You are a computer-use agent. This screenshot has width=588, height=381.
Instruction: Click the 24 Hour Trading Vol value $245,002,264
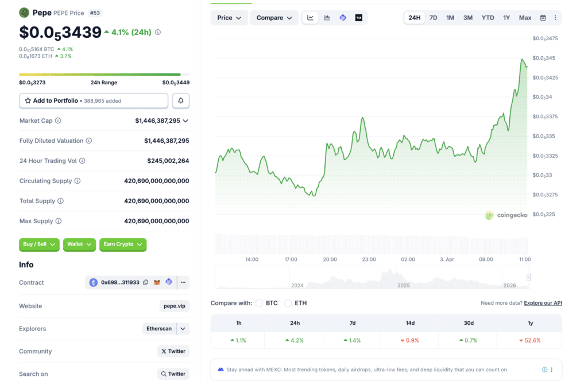coord(168,161)
